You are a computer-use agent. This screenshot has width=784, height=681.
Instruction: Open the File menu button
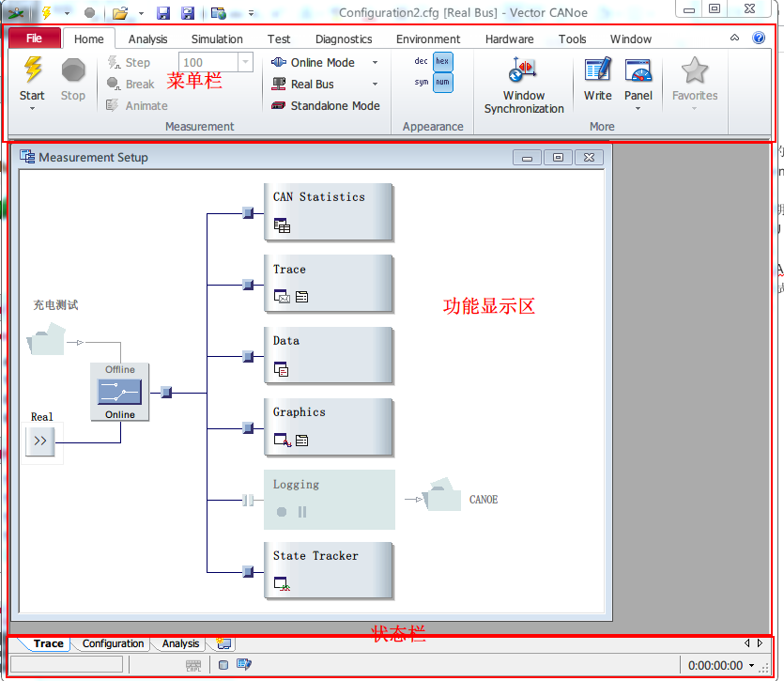[34, 39]
